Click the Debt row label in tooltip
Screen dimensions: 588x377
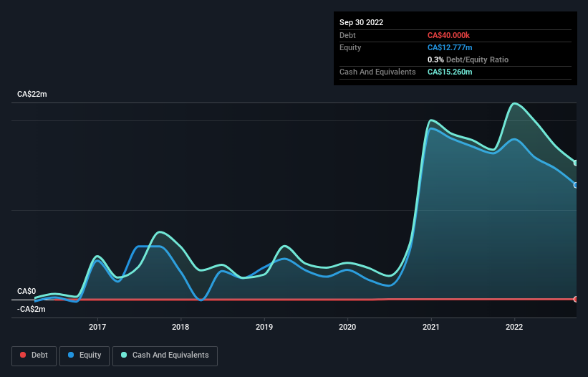point(347,35)
